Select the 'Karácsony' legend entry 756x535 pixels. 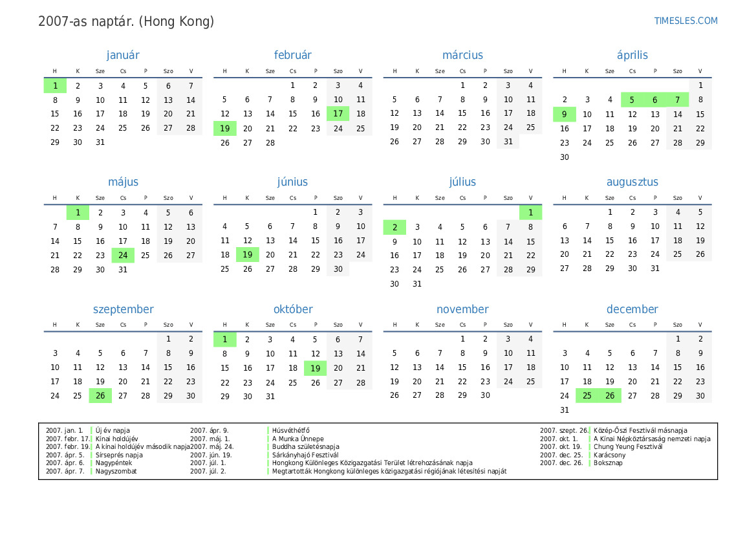point(609,455)
